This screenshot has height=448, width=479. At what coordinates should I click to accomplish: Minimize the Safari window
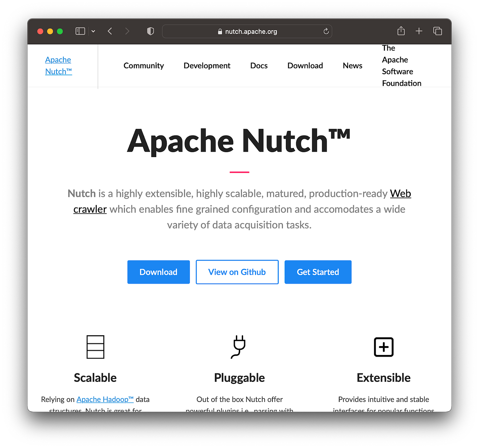point(50,31)
